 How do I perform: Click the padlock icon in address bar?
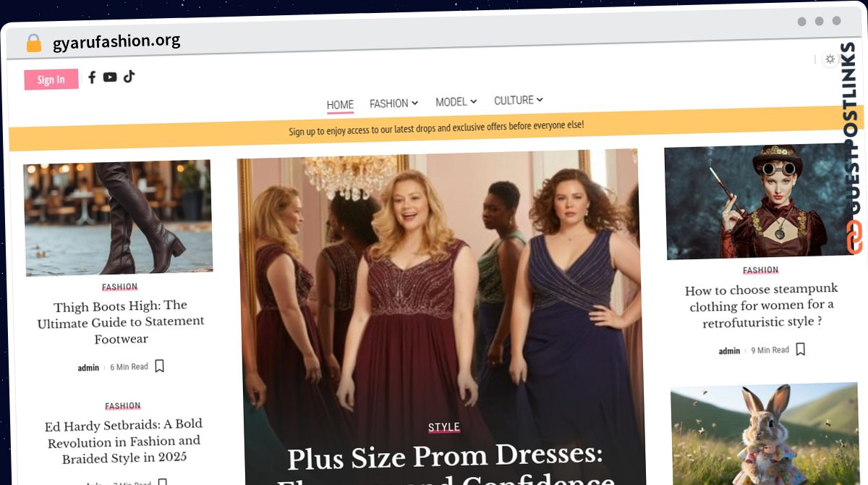click(x=34, y=43)
